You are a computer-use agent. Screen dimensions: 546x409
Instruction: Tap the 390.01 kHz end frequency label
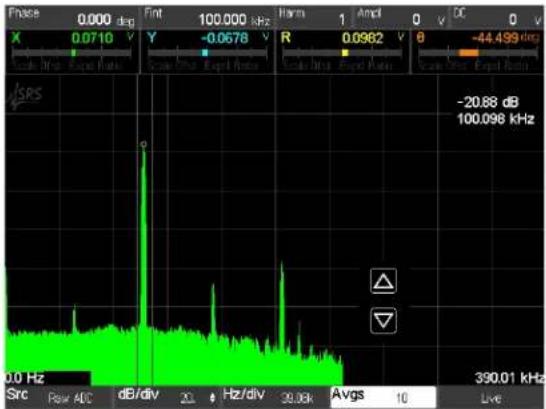(510, 378)
